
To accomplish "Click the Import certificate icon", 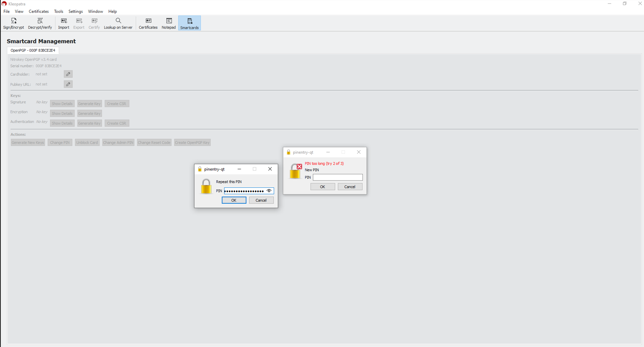I will [64, 23].
